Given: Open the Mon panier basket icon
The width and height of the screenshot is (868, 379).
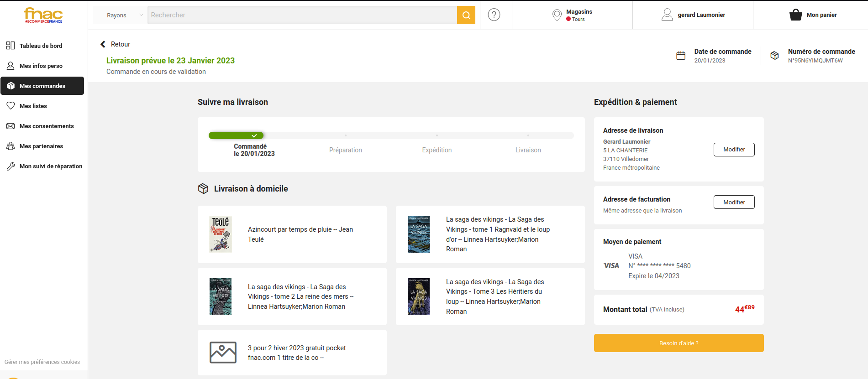Looking at the screenshot, I should (795, 15).
